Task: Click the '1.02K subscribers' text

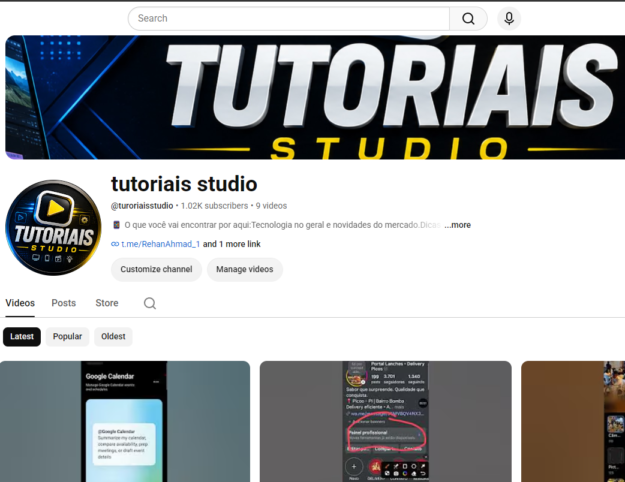Action: pyautogui.click(x=214, y=206)
